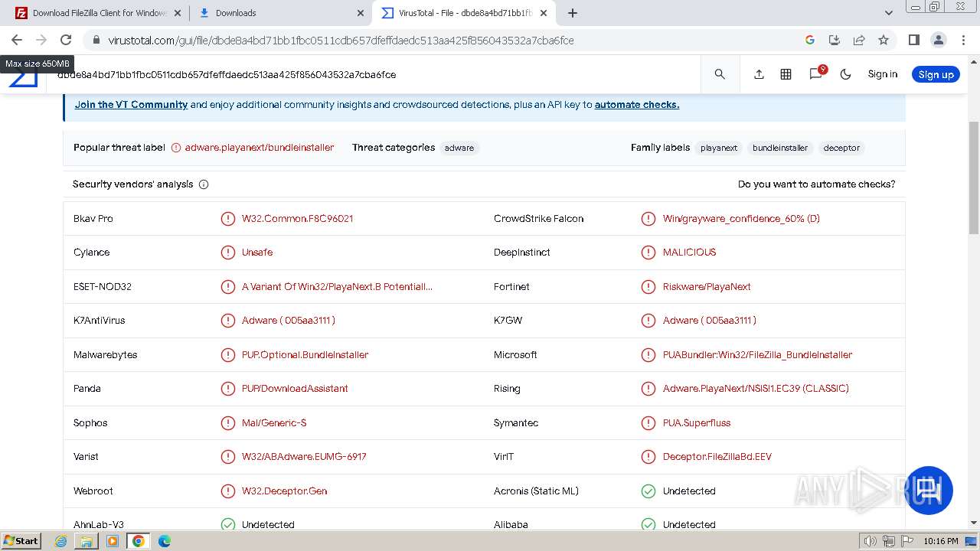Click the VirusTotal logo icon
The height and width of the screenshot is (551, 980).
tap(23, 77)
